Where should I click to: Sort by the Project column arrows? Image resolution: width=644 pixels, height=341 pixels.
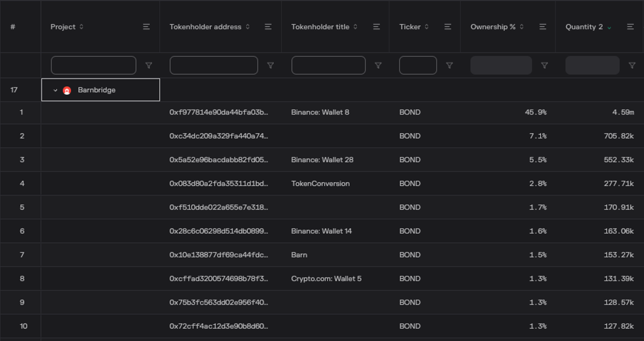pyautogui.click(x=81, y=27)
